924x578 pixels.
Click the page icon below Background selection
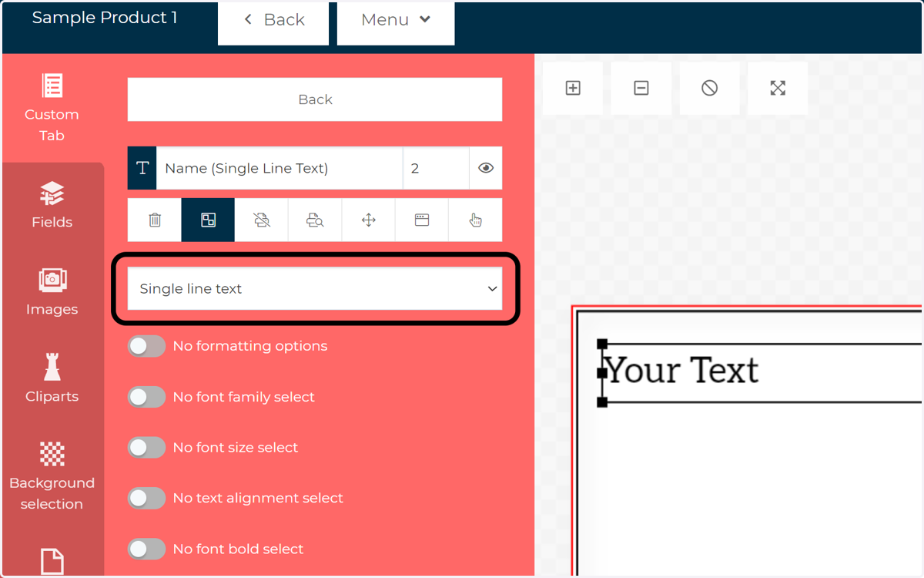52,561
